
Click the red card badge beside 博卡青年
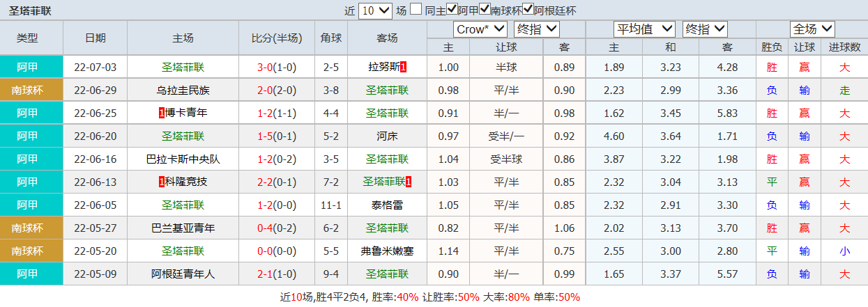point(162,113)
